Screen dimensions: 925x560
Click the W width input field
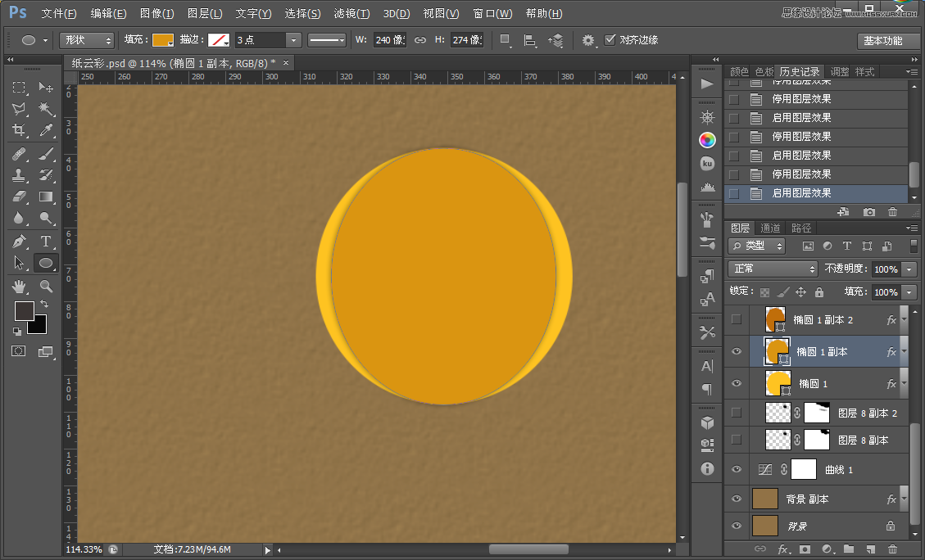pos(389,40)
